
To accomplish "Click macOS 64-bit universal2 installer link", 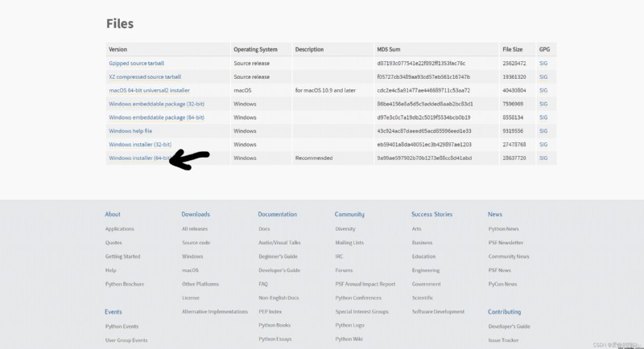I will (150, 90).
